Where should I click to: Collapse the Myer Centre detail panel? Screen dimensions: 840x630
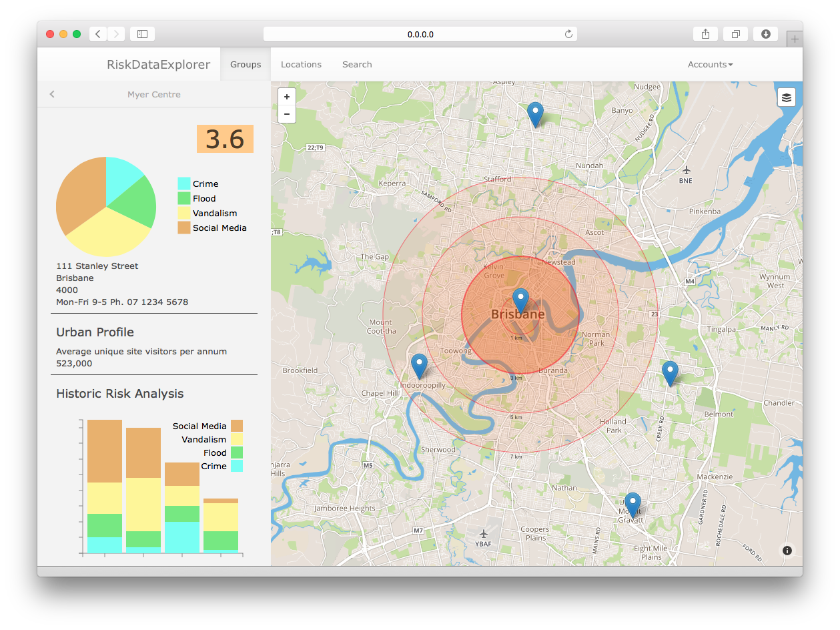coord(52,94)
